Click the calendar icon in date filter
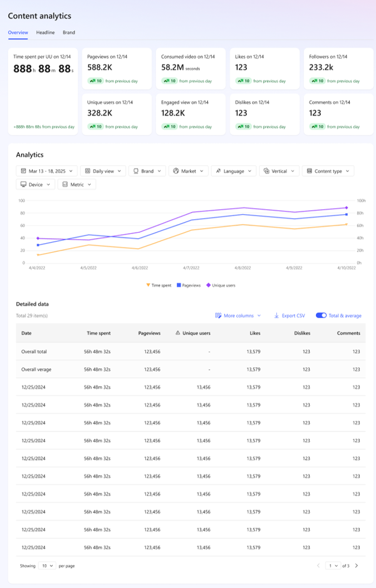 click(x=23, y=171)
